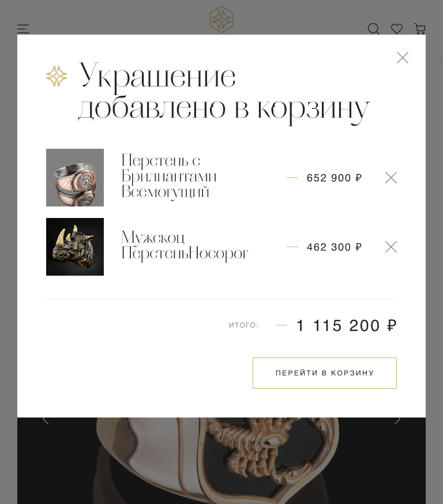Click the gold star ornament beside heading
This screenshot has width=443, height=504.
pyautogui.click(x=57, y=76)
